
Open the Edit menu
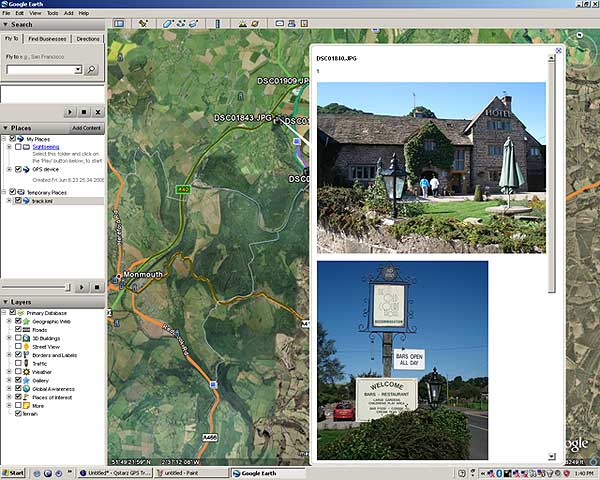click(20, 13)
